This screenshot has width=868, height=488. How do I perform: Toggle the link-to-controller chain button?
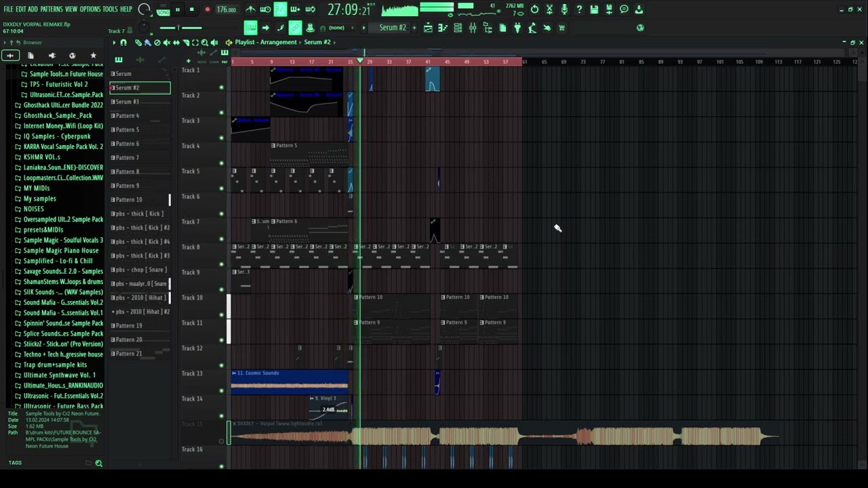click(295, 28)
